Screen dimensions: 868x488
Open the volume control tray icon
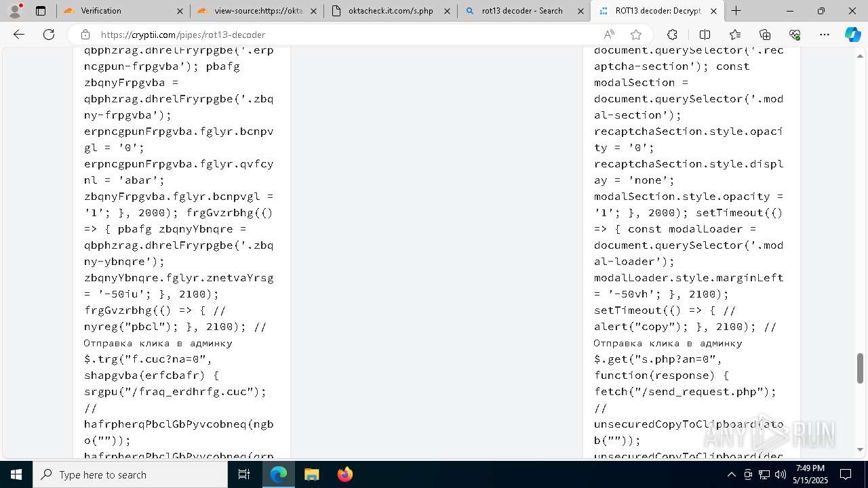coord(780,474)
